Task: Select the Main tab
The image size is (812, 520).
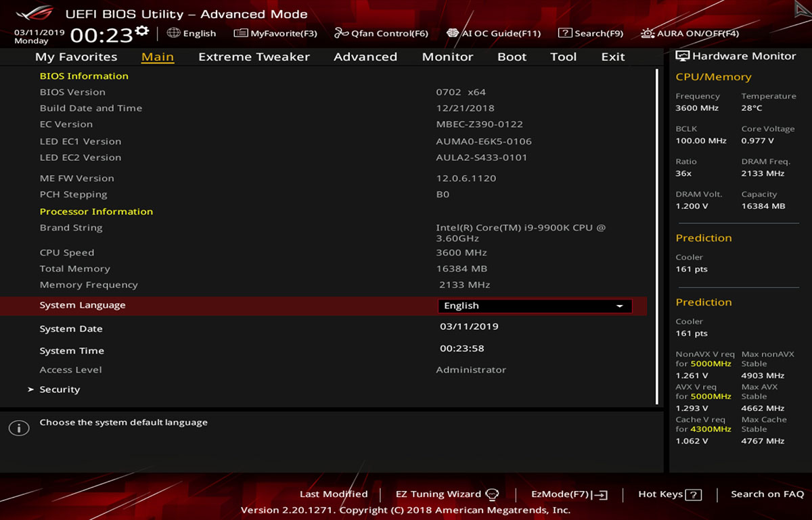Action: point(158,57)
